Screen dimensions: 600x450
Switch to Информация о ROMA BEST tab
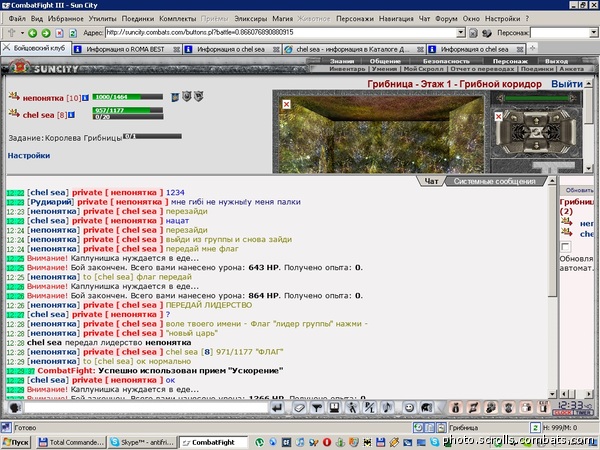[126, 49]
